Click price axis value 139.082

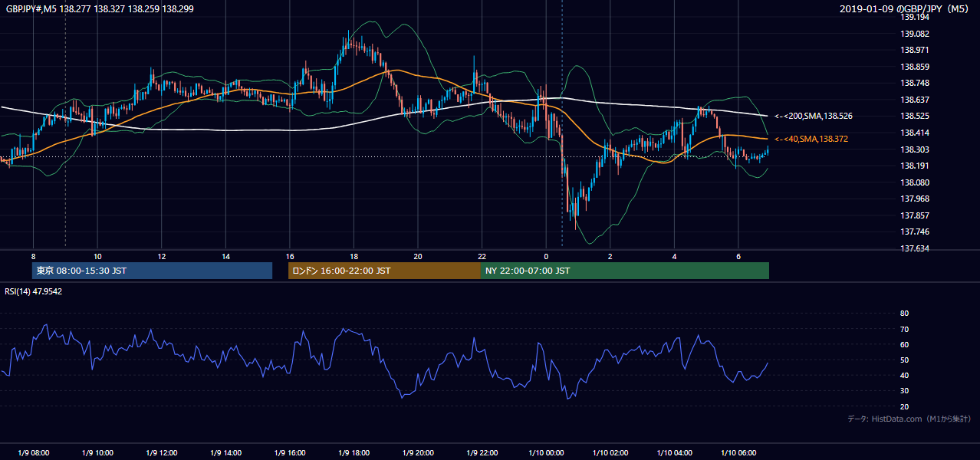tap(915, 34)
